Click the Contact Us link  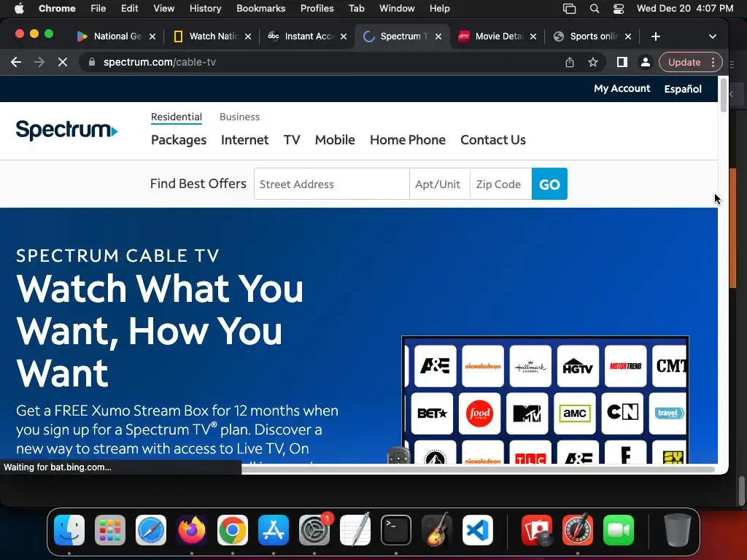[493, 139]
